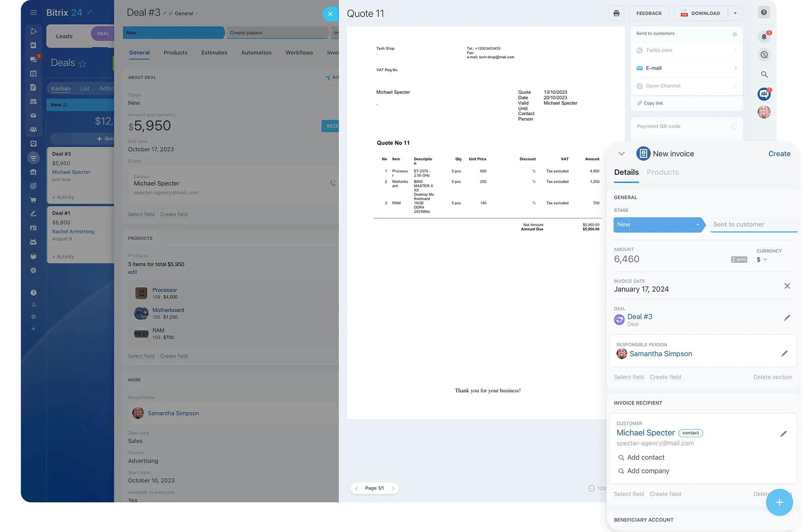This screenshot has width=808, height=532.
Task: Click the search magnifier in right sidebar
Action: point(764,74)
